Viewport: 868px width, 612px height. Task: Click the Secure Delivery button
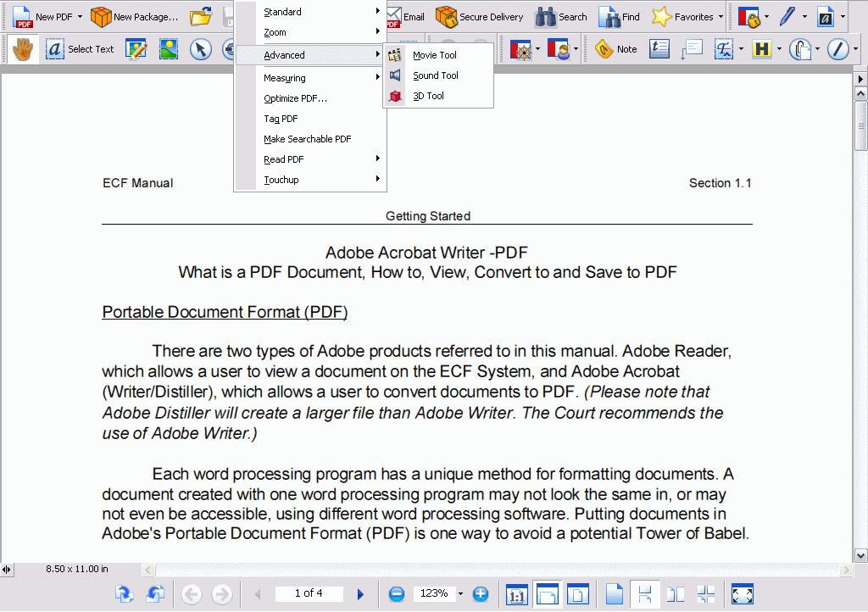coord(480,17)
